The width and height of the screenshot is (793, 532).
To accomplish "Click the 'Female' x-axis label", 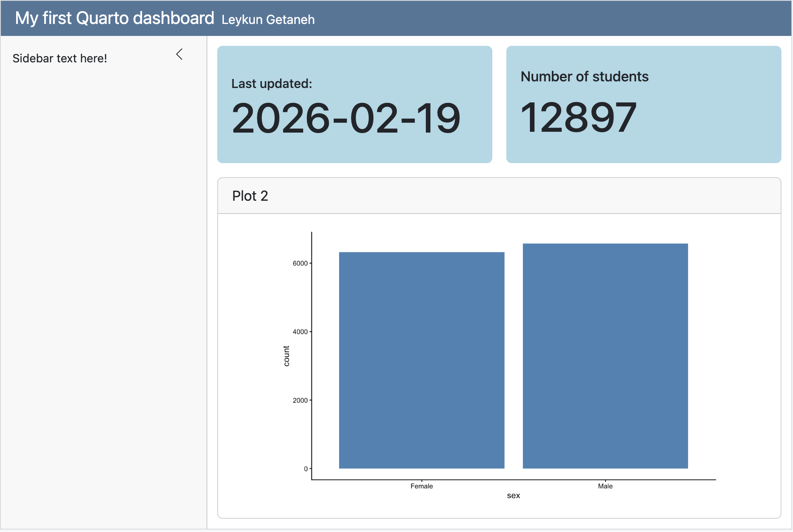I will [421, 486].
